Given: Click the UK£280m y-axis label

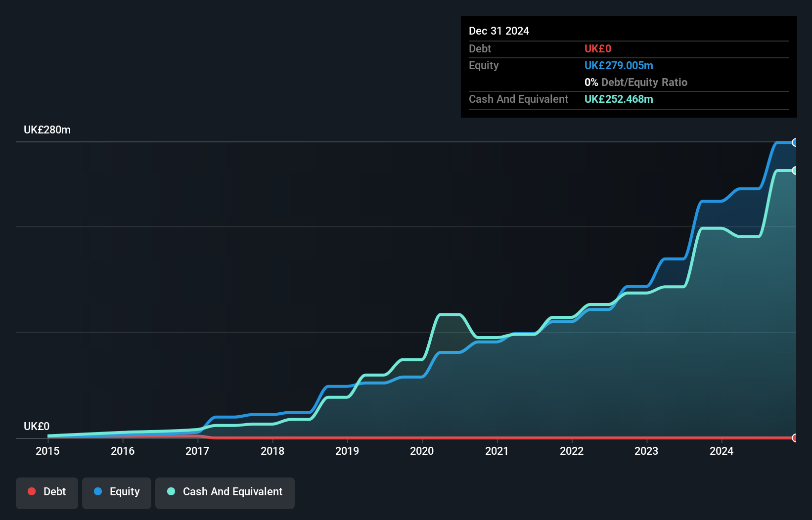Looking at the screenshot, I should coord(47,130).
